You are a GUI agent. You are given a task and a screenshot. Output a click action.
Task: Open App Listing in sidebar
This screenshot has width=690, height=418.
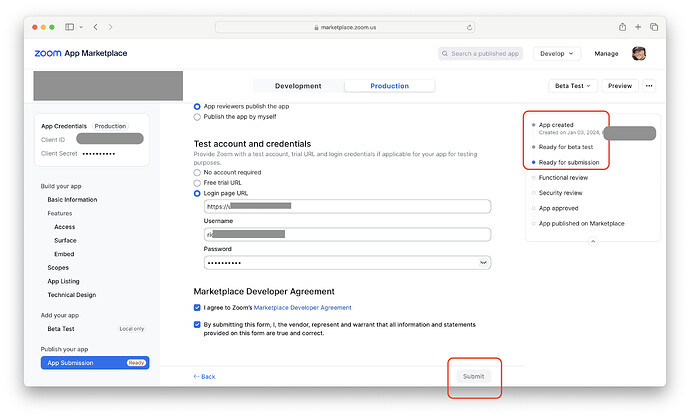click(63, 282)
